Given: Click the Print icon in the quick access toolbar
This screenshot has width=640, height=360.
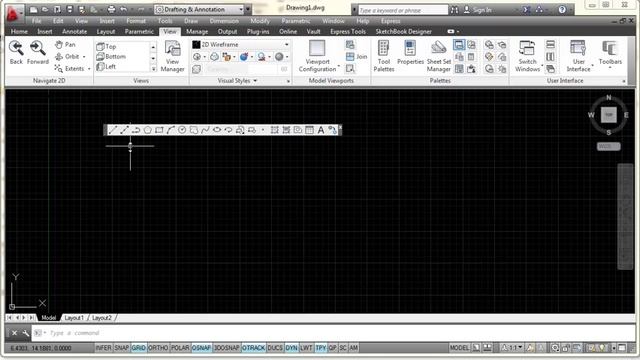Looking at the screenshot, I should click(x=111, y=9).
